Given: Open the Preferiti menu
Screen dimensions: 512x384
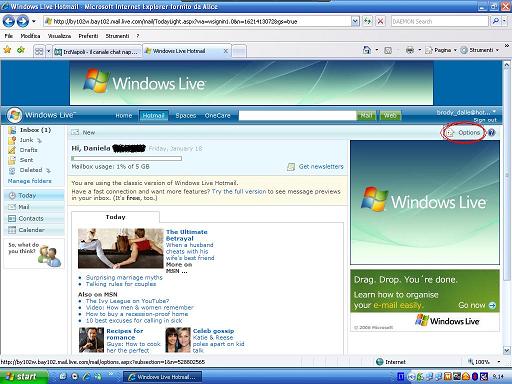Looking at the screenshot, I should coord(88,36).
